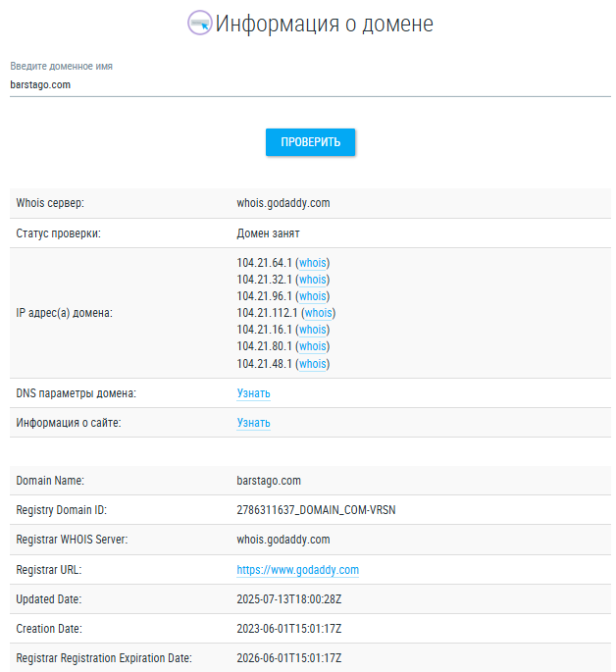The width and height of the screenshot is (616, 672).
Task: Click the Домен занят status text
Action: pyautogui.click(x=268, y=233)
